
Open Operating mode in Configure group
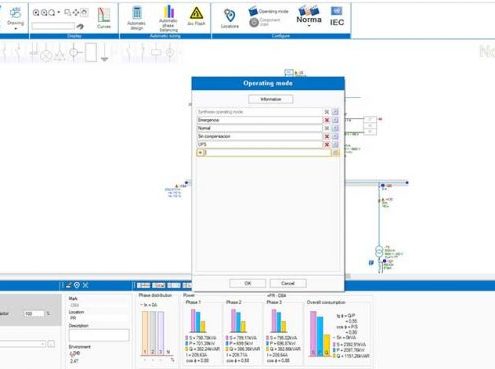(x=269, y=11)
